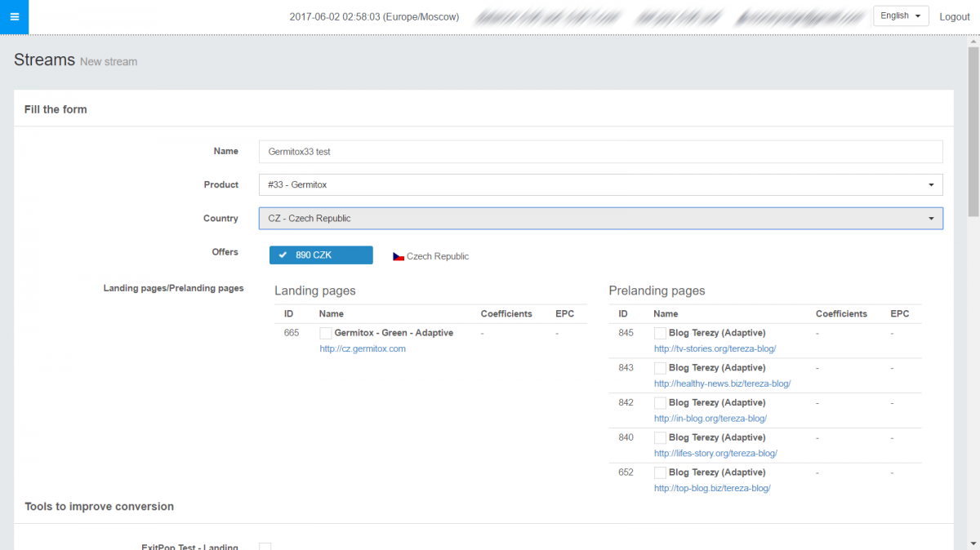
Task: Mark prelanding 840 Blog Terezy checkbox
Action: click(660, 438)
